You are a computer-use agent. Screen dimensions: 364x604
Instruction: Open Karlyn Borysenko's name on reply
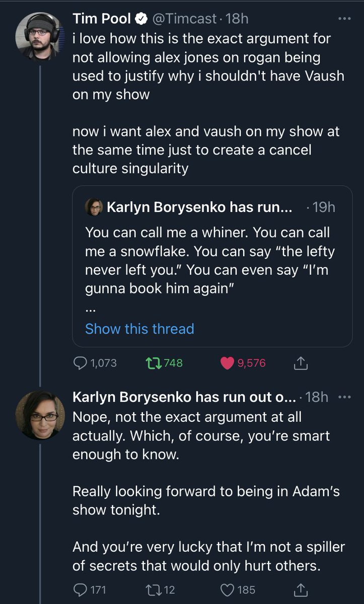182,397
